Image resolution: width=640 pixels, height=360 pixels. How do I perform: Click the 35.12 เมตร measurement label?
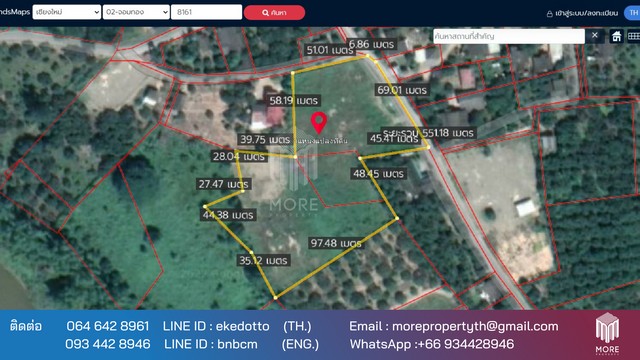263,260
